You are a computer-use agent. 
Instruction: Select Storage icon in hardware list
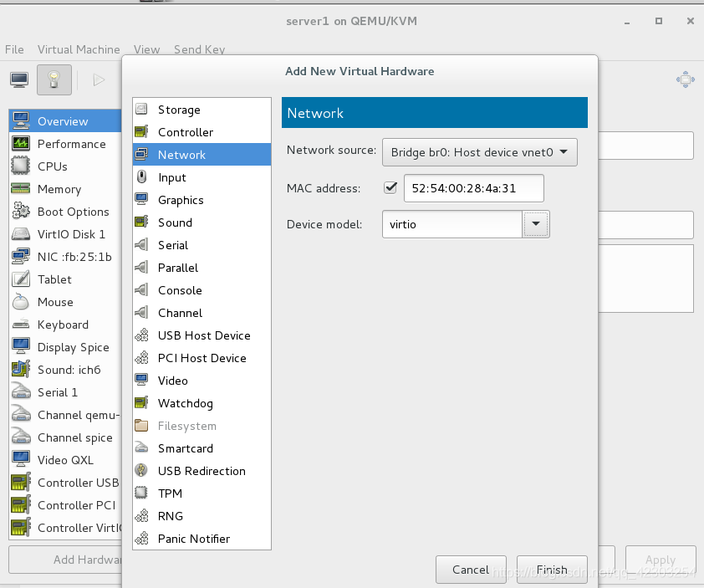pos(142,110)
